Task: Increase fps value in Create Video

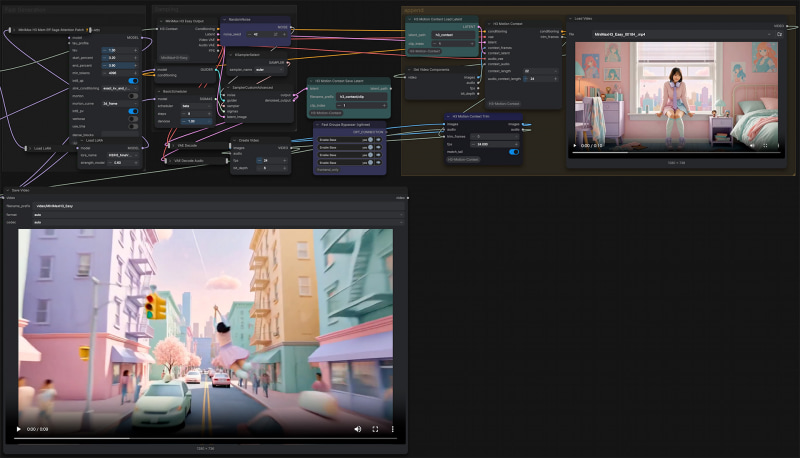Action: 284,160
